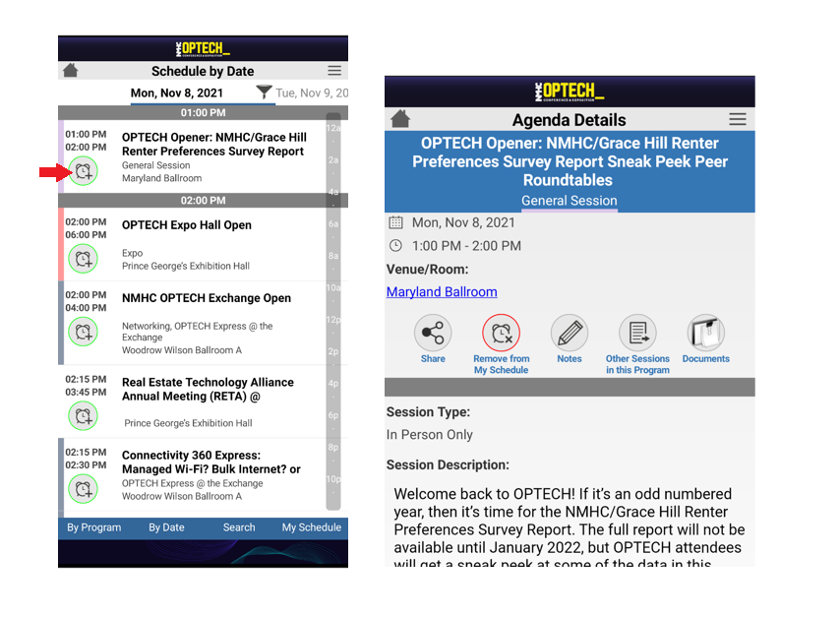The width and height of the screenshot is (840, 617).
Task: Click 'Woodrow Wilson Ballroom A' under Networking
Action: click(x=182, y=350)
